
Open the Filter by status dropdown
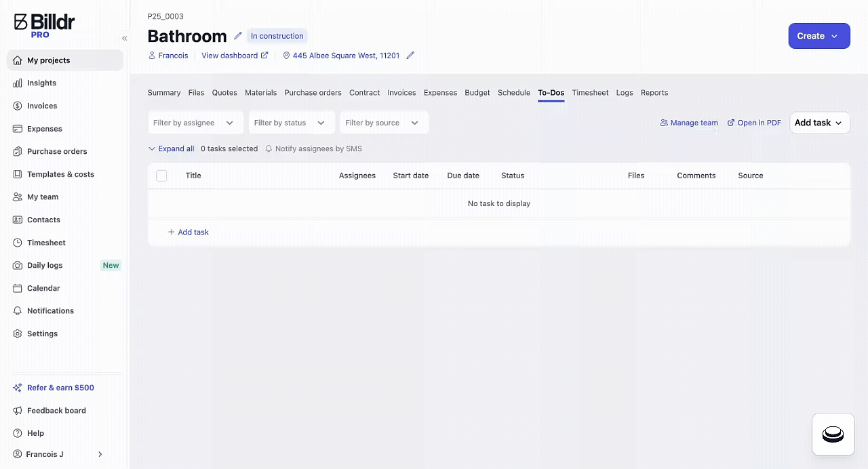coord(291,123)
